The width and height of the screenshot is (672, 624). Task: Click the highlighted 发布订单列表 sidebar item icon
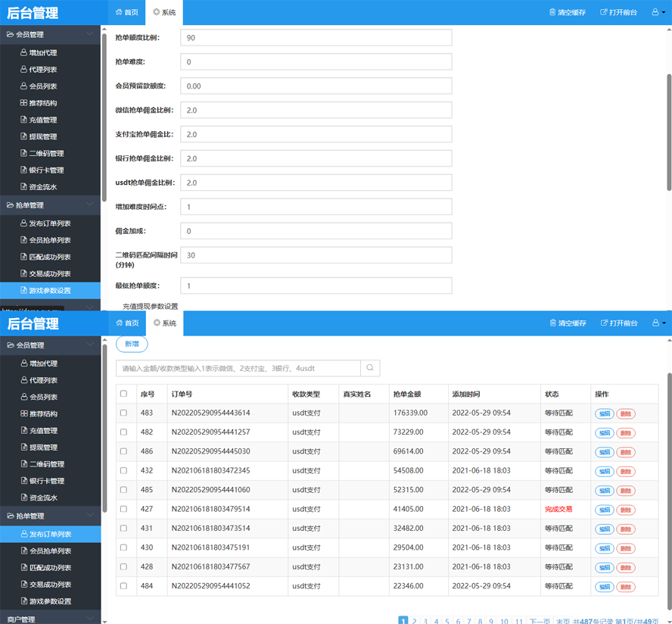(x=23, y=535)
